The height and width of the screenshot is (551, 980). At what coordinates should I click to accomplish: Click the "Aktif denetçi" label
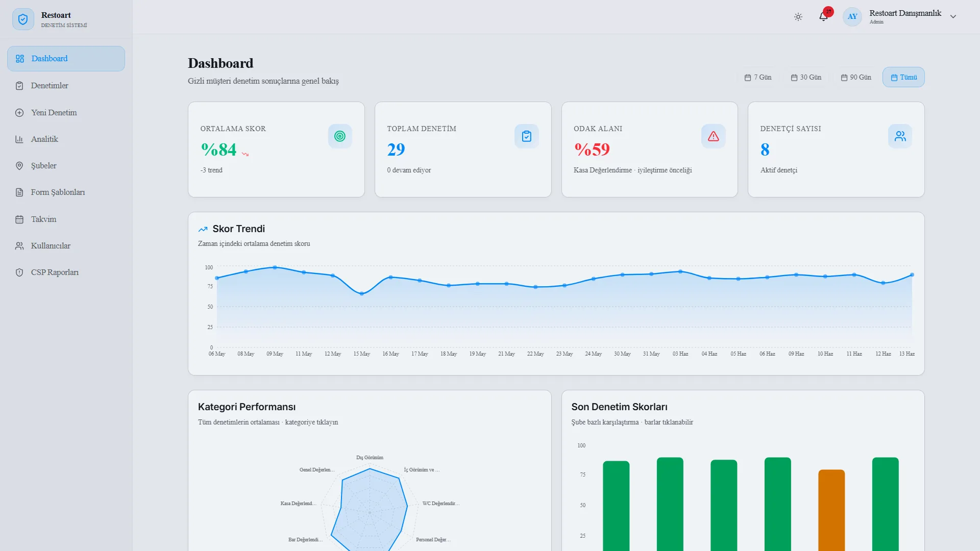(779, 170)
